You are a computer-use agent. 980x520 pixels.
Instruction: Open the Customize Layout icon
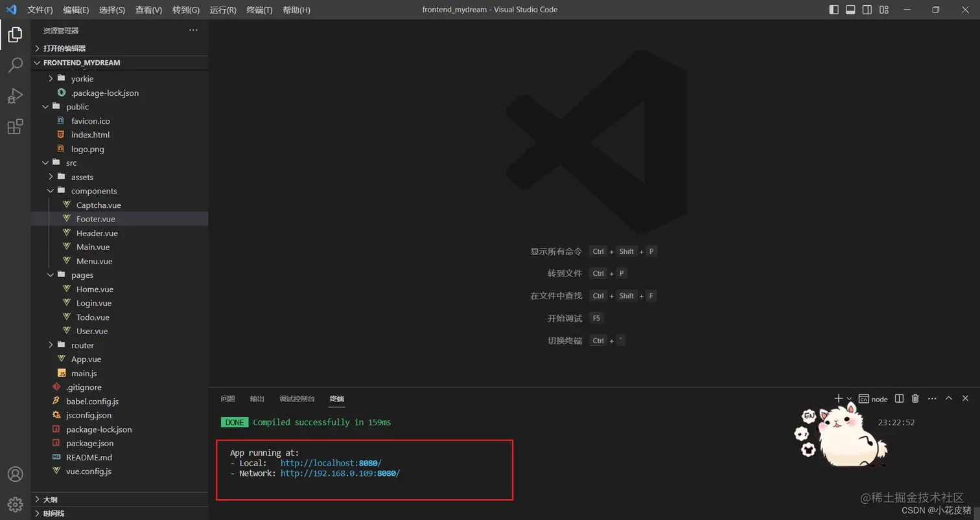[x=884, y=10]
